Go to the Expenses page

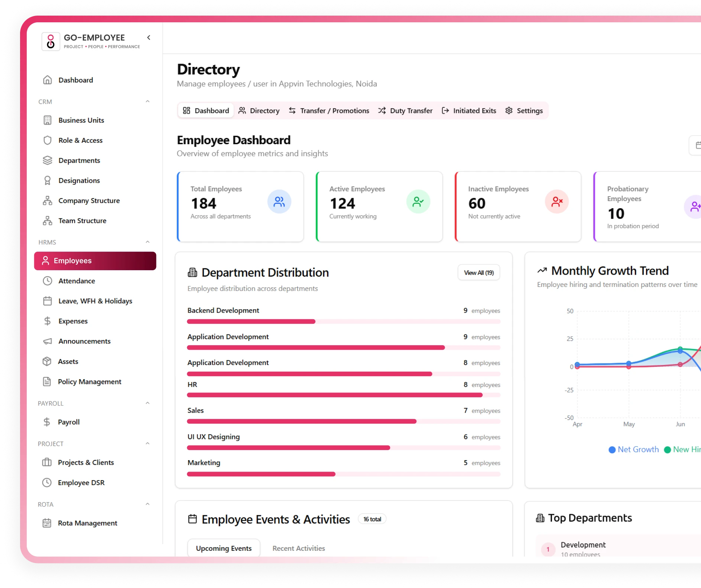tap(73, 321)
